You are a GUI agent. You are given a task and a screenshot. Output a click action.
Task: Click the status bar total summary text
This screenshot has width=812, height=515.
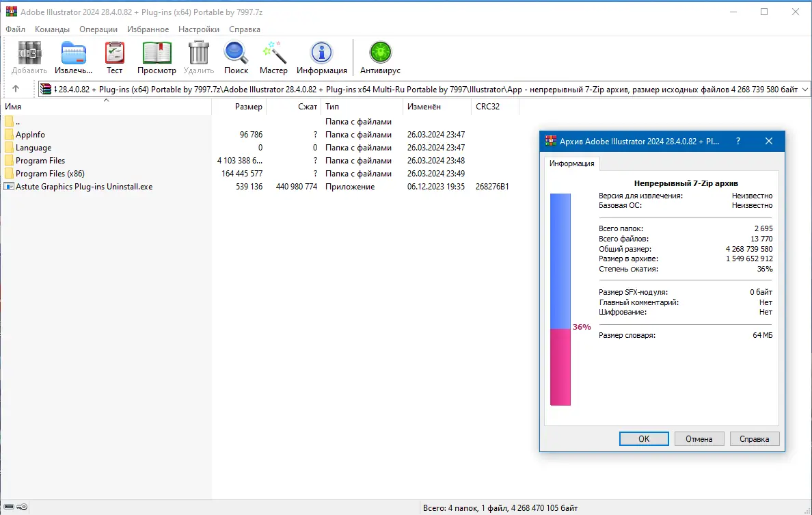tap(500, 507)
